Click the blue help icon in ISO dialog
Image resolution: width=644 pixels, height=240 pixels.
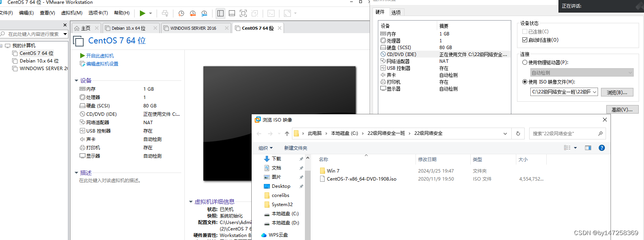click(x=602, y=148)
